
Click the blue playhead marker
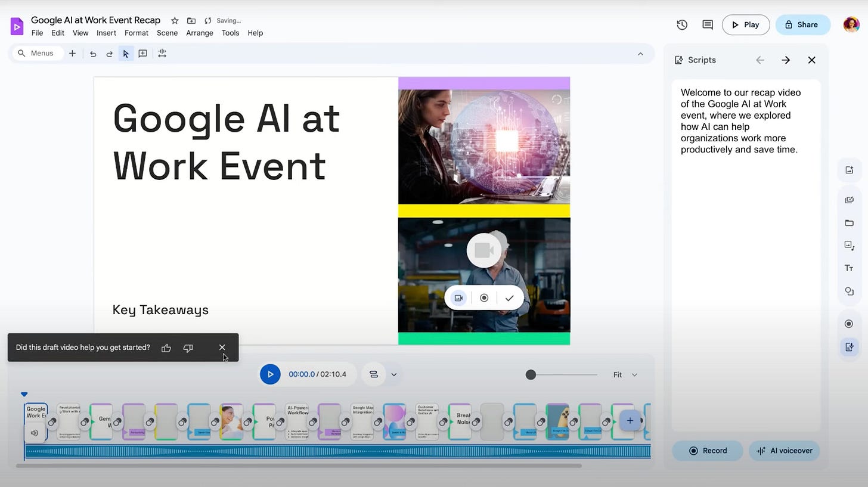click(x=24, y=394)
